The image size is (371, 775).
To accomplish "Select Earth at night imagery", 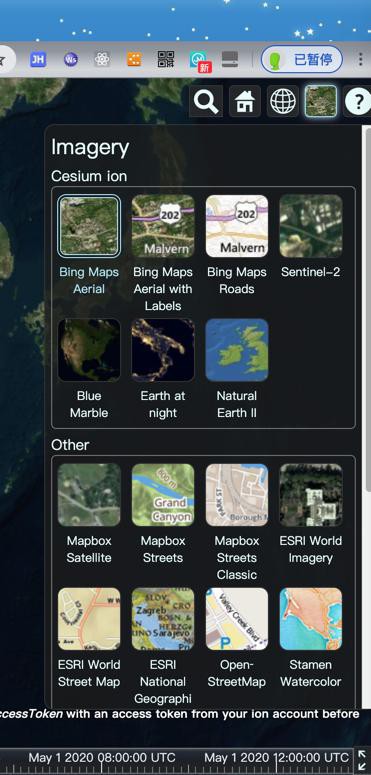I will point(163,350).
